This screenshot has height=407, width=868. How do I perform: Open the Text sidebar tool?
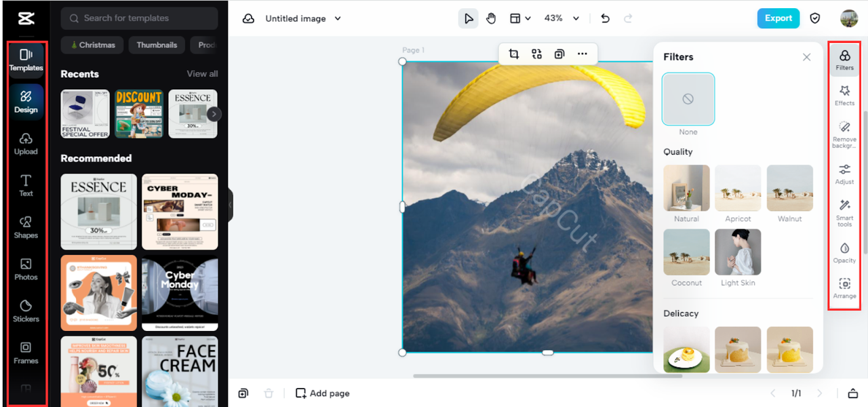point(26,185)
